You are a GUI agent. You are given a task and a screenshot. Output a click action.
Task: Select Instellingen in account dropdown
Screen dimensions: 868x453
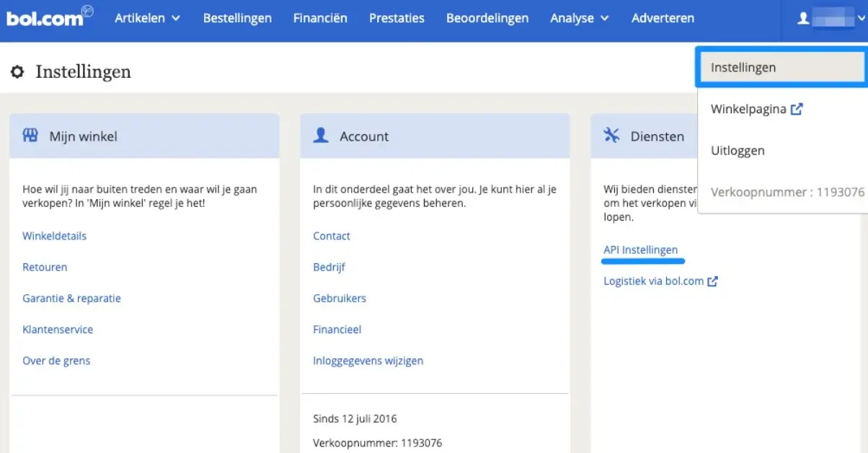782,68
